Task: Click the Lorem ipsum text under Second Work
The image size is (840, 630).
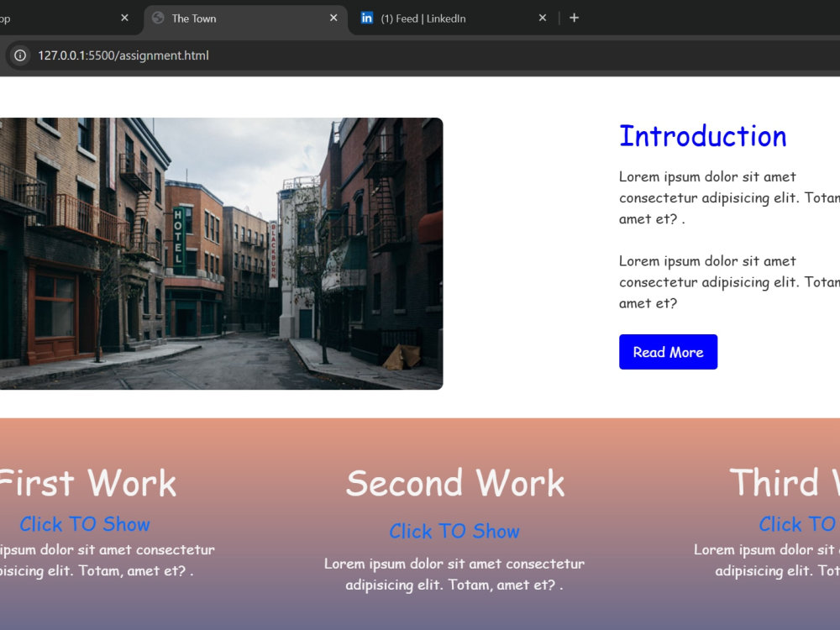Action: pos(454,574)
